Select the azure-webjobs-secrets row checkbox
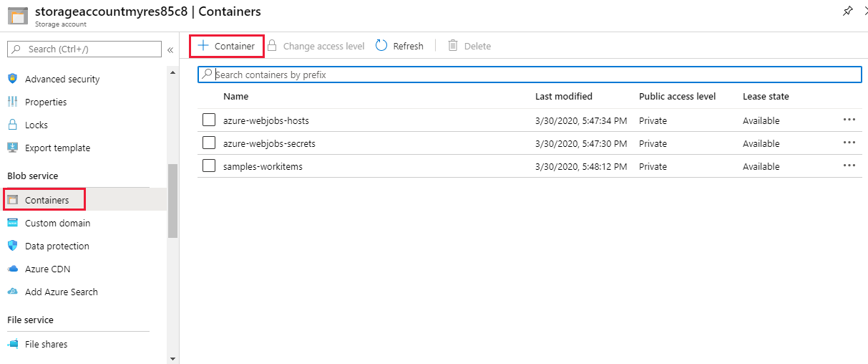The height and width of the screenshot is (364, 868). (x=209, y=143)
